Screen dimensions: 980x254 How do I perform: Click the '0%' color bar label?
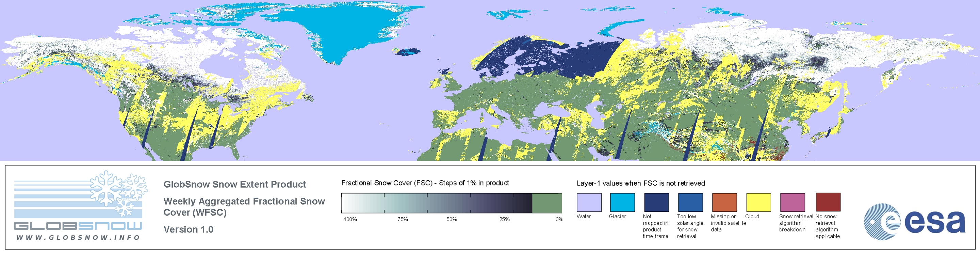point(559,219)
